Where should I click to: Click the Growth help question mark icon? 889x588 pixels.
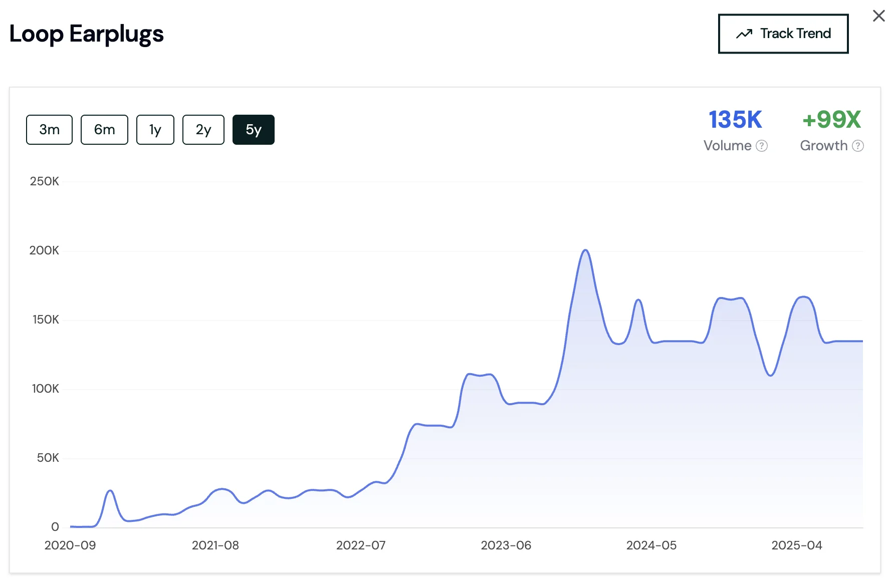(x=858, y=146)
